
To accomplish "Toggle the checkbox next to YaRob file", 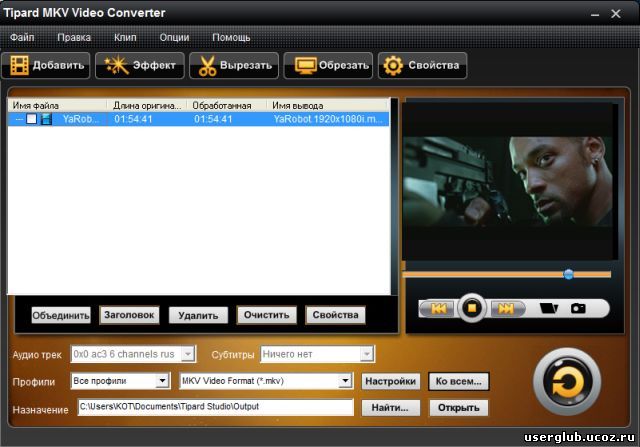I will pos(31,119).
